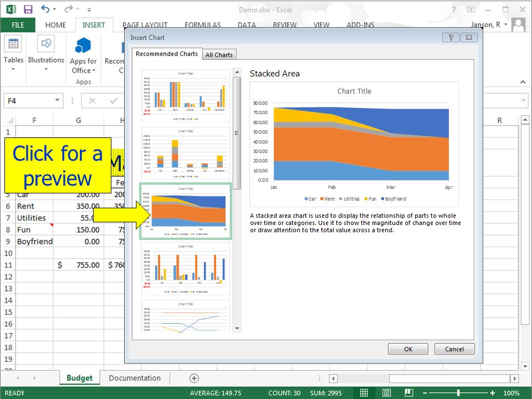Click the Undo arrow icon
The image size is (532, 399).
[45, 9]
